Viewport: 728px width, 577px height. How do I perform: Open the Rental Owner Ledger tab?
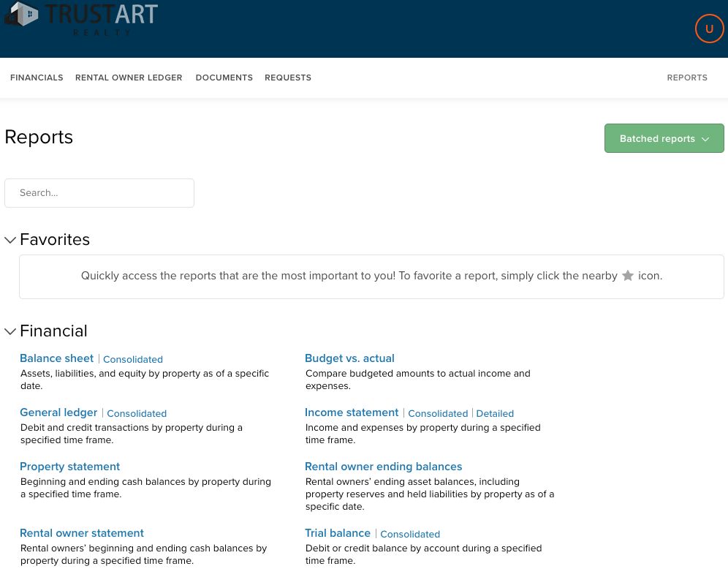(x=129, y=78)
